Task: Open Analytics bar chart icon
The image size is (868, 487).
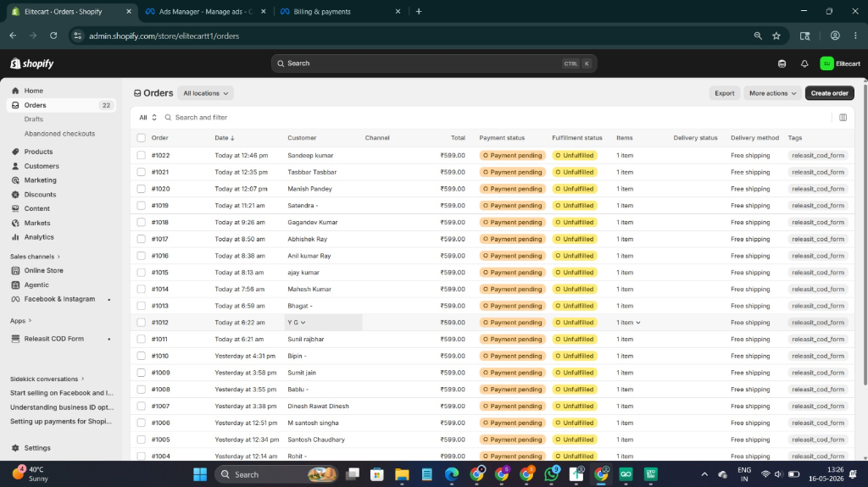Action: click(x=15, y=237)
